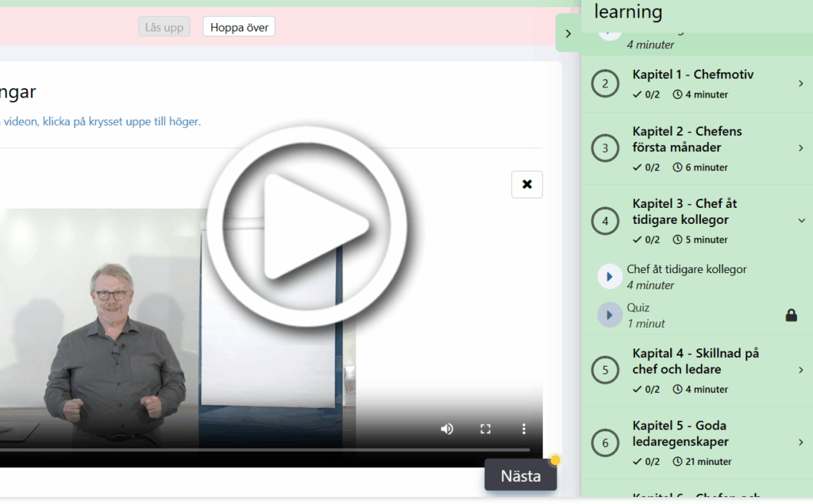
Task: Expand Kapitel 1 - Chefmotiv chevron
Action: click(800, 84)
